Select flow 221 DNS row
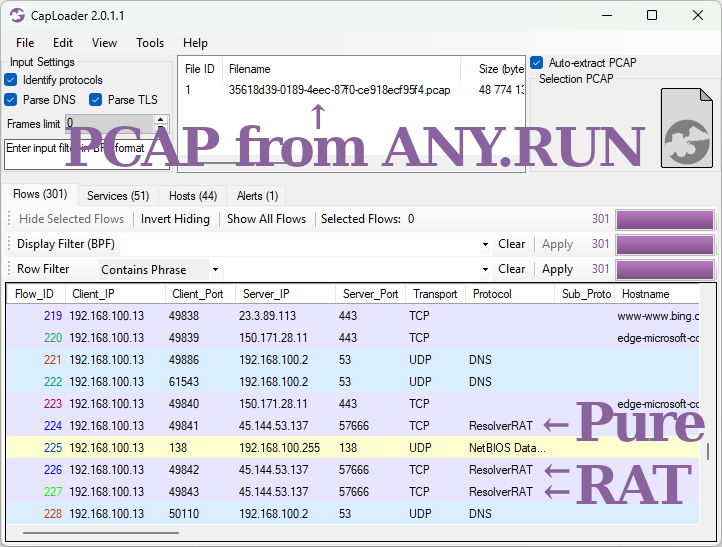 click(x=353, y=360)
